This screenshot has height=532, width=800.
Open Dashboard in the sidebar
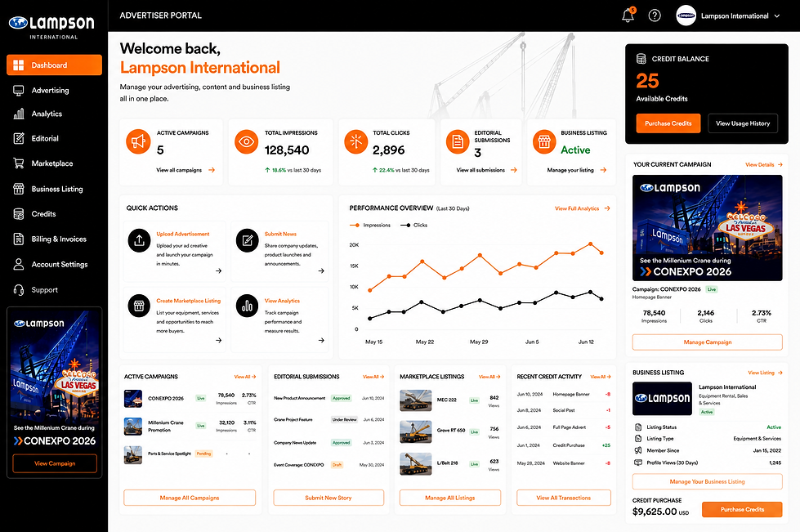(x=54, y=65)
